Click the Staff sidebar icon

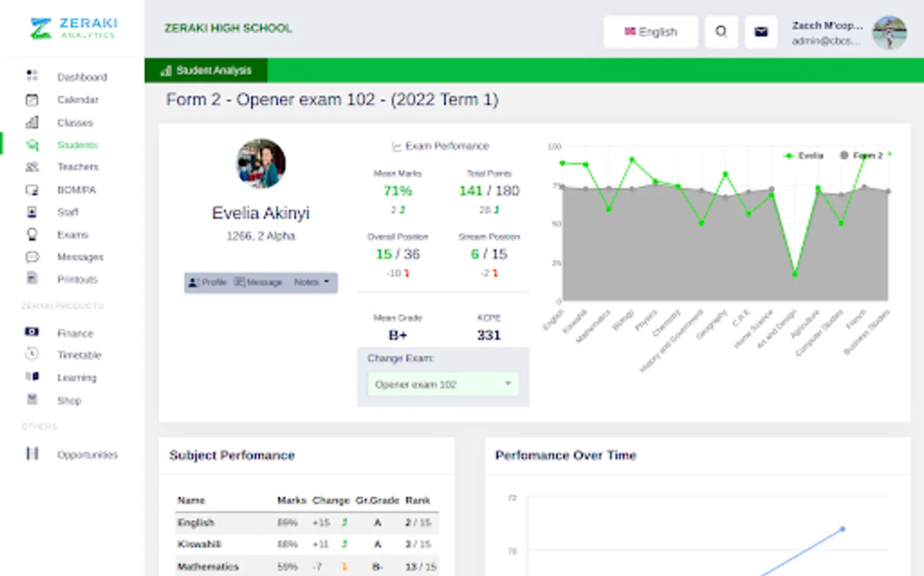point(32,212)
